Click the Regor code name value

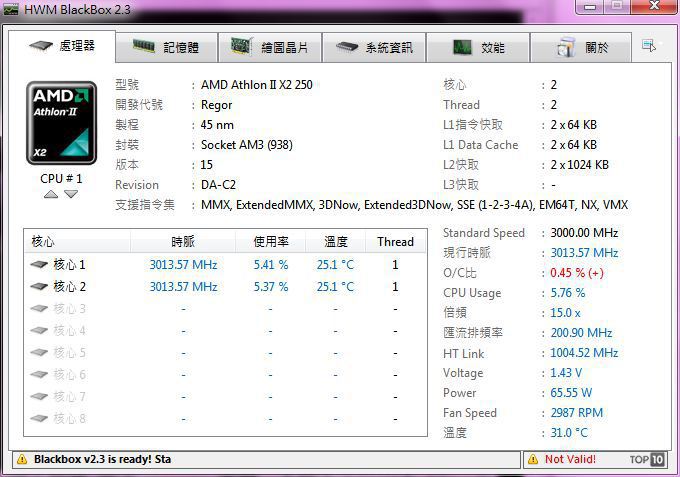click(x=216, y=105)
